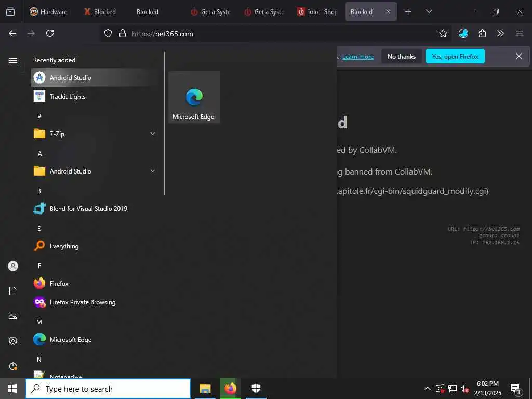This screenshot has width=532, height=399.
Task: Click the Microsoft Edge pinned tile
Action: coord(194,97)
